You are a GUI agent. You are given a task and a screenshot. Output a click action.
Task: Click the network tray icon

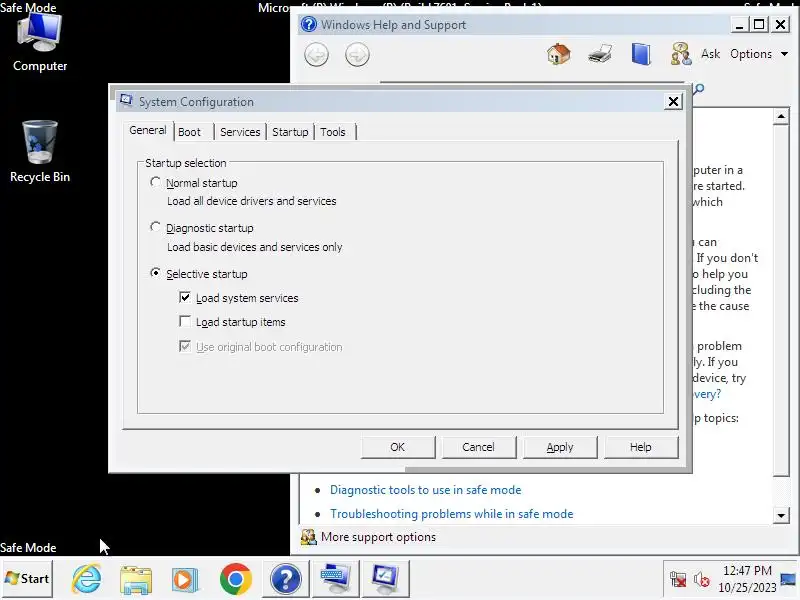678,580
